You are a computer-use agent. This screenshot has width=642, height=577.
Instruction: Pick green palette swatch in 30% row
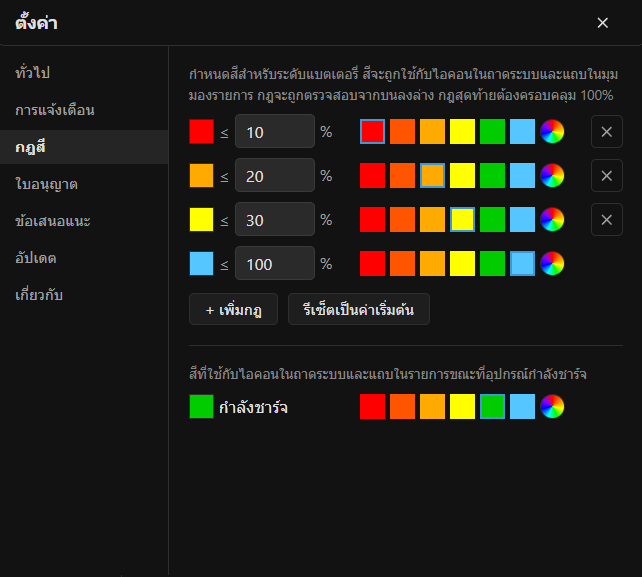[x=492, y=219]
